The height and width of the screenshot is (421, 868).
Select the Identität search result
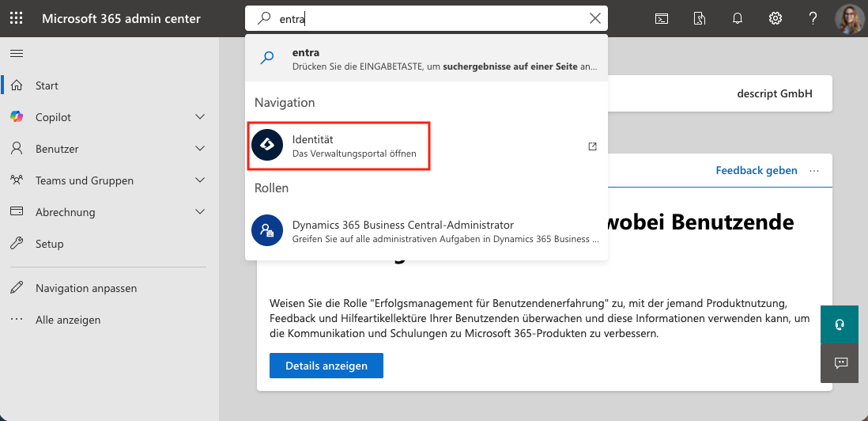coord(426,146)
